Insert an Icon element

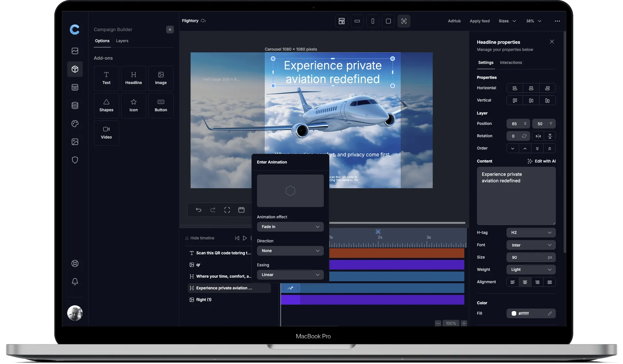(x=133, y=105)
